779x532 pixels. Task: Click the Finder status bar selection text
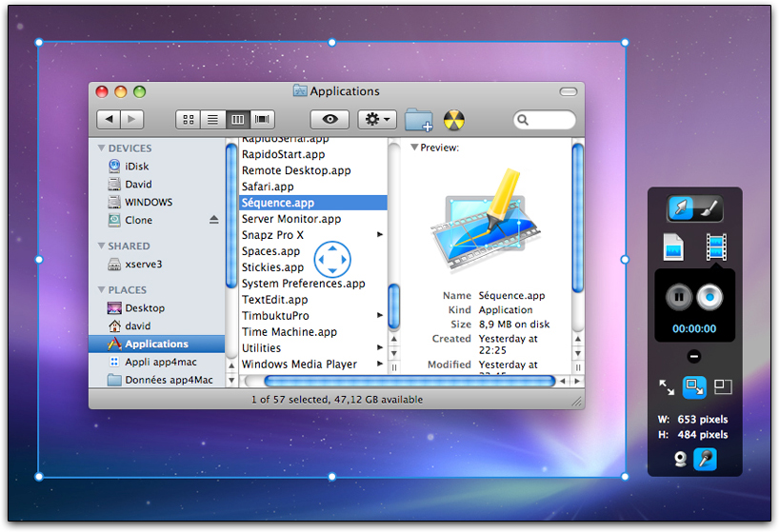[x=337, y=400]
